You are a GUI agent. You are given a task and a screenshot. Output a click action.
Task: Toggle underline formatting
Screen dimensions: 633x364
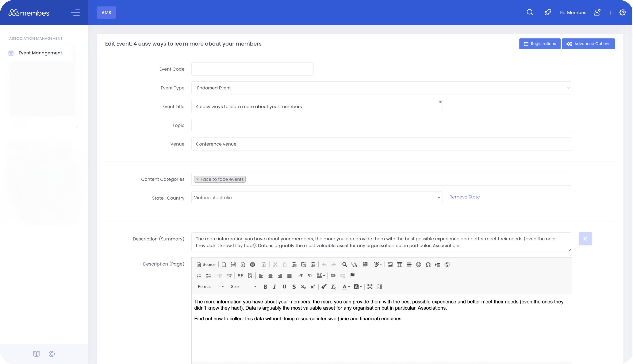point(284,287)
